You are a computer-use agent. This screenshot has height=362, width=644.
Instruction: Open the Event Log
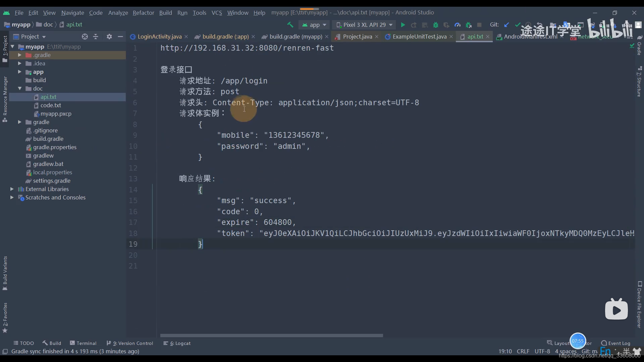click(616, 343)
